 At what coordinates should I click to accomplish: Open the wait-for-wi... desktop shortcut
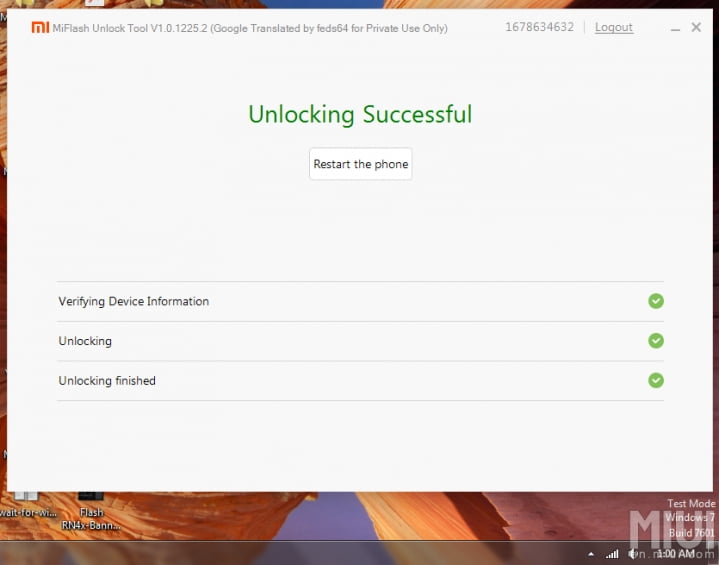click(x=28, y=504)
